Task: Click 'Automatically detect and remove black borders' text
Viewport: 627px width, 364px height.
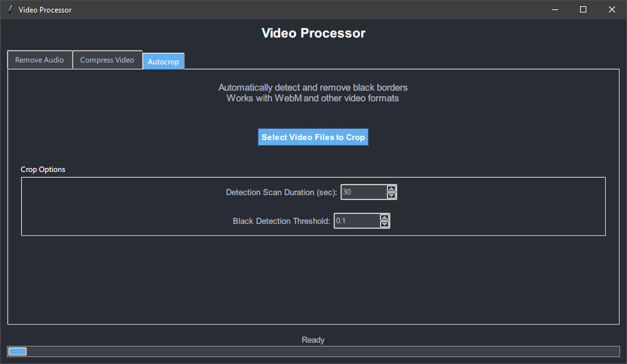Action: [x=313, y=88]
